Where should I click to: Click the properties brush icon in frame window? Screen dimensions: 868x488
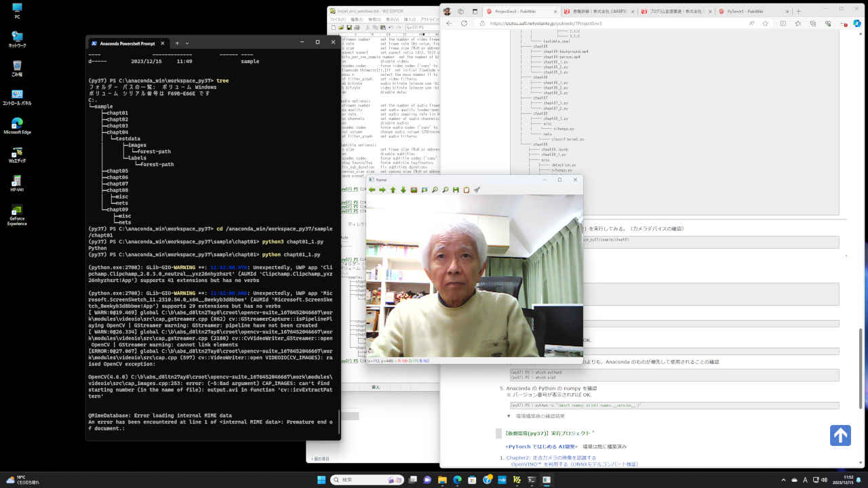point(477,190)
